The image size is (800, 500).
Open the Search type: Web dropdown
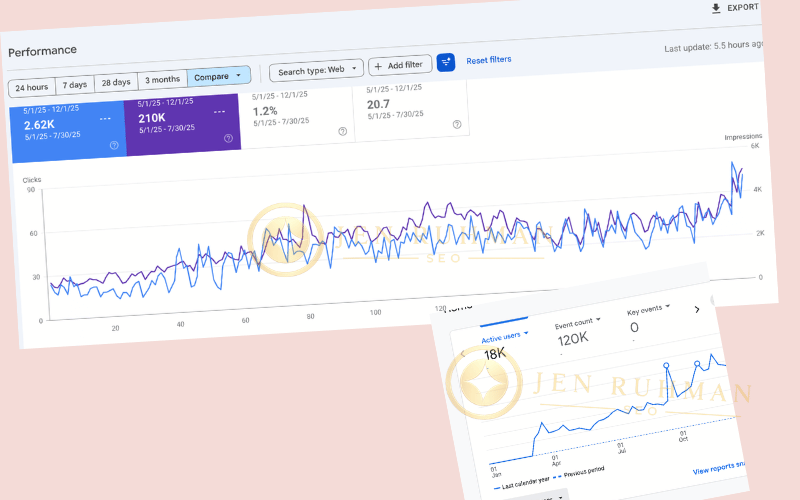click(316, 70)
